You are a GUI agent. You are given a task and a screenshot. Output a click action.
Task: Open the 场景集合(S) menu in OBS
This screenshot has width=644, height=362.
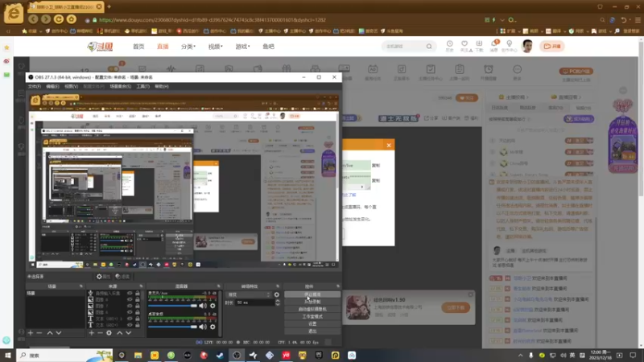coord(120,87)
